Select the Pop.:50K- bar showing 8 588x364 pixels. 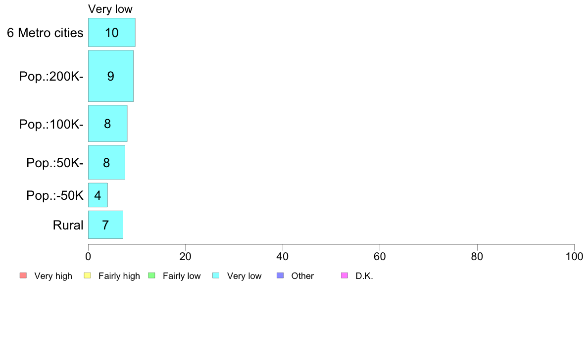coord(106,162)
